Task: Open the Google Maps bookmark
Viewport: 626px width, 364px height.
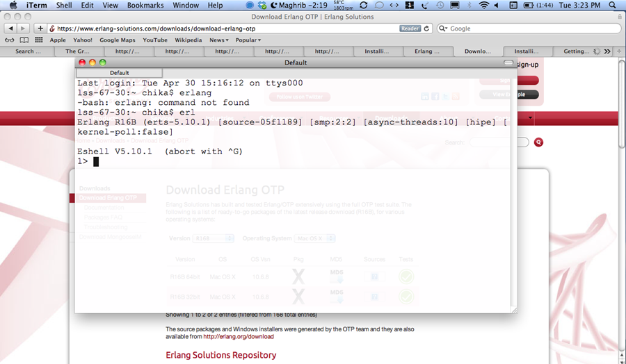Action: [118, 40]
